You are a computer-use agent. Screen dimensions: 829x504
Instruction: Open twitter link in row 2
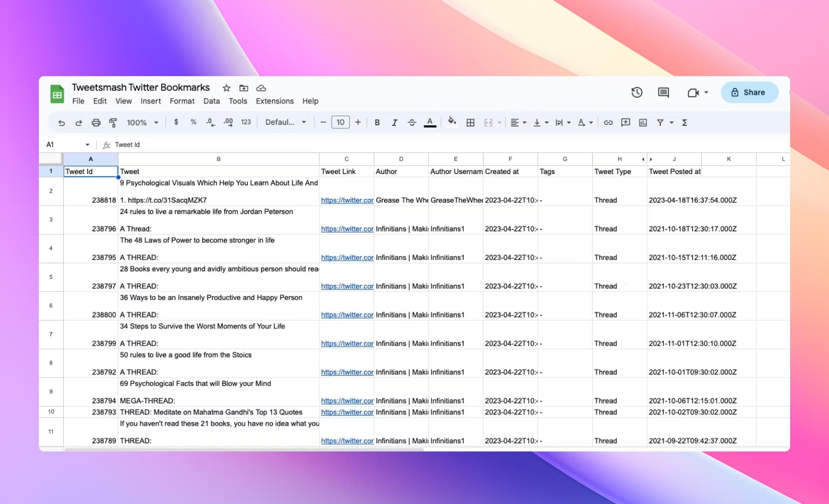pyautogui.click(x=347, y=200)
